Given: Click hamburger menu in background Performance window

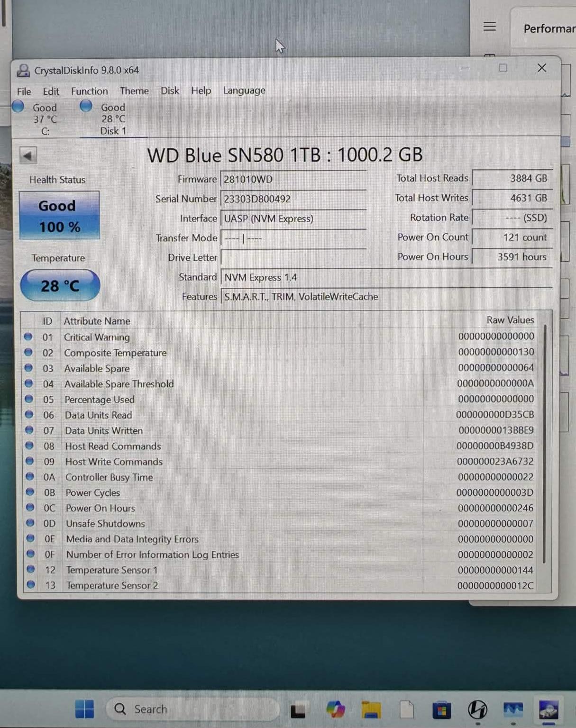Looking at the screenshot, I should click(490, 27).
